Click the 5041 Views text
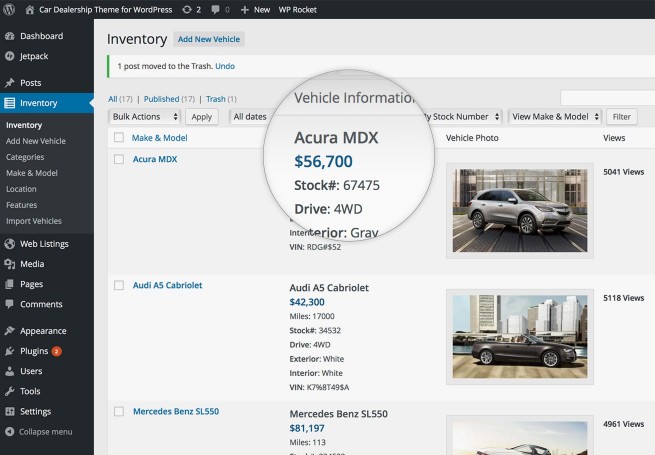This screenshot has height=455, width=655. click(x=624, y=172)
